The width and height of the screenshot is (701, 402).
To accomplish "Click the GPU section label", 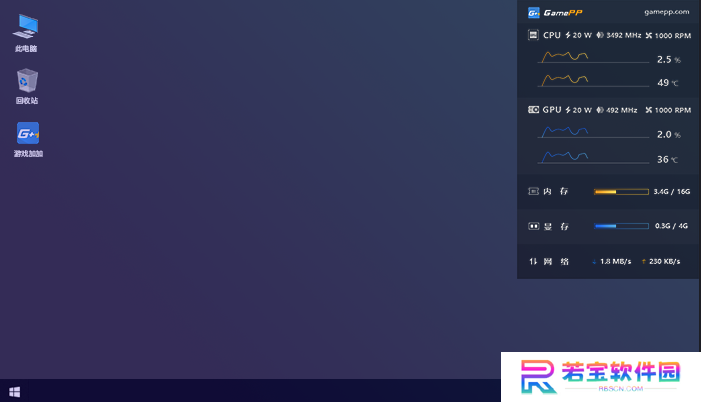I will pyautogui.click(x=552, y=110).
